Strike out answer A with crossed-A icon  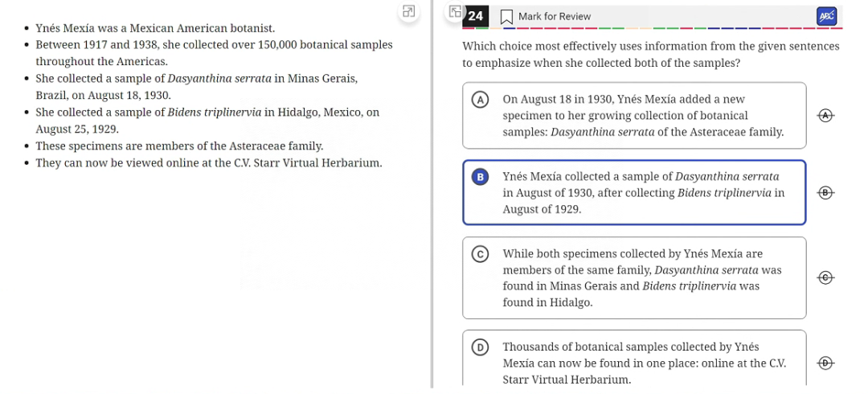825,115
